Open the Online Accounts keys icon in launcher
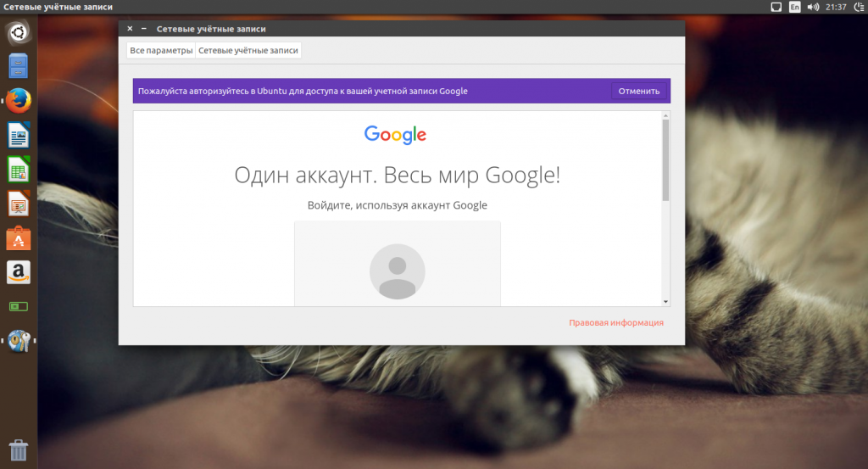This screenshot has width=868, height=469. click(x=19, y=341)
